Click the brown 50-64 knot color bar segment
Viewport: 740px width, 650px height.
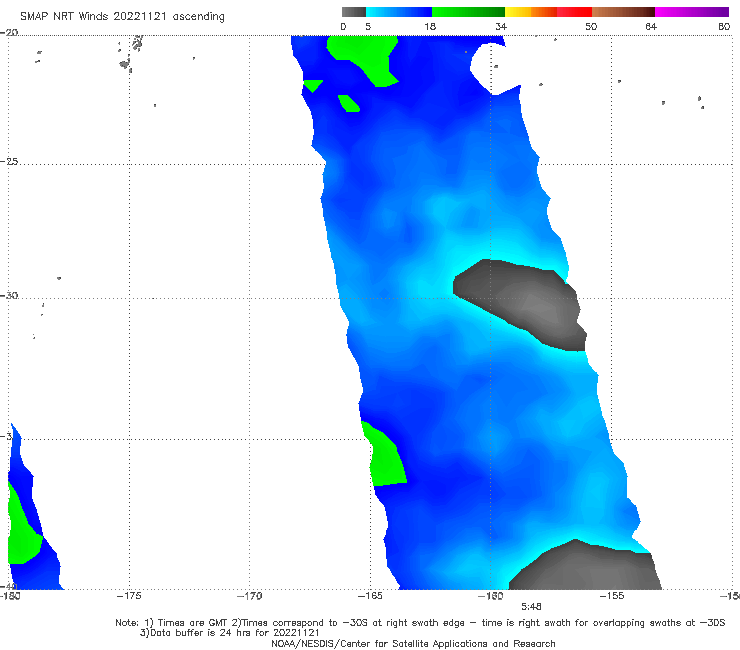[x=623, y=12]
